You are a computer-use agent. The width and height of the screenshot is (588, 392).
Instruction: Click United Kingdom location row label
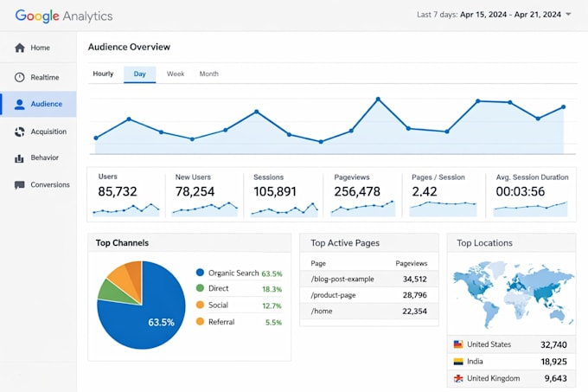coord(494,378)
